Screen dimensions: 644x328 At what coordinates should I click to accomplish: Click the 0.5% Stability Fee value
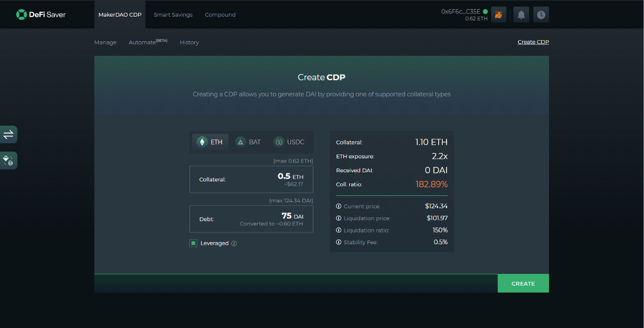pyautogui.click(x=441, y=242)
